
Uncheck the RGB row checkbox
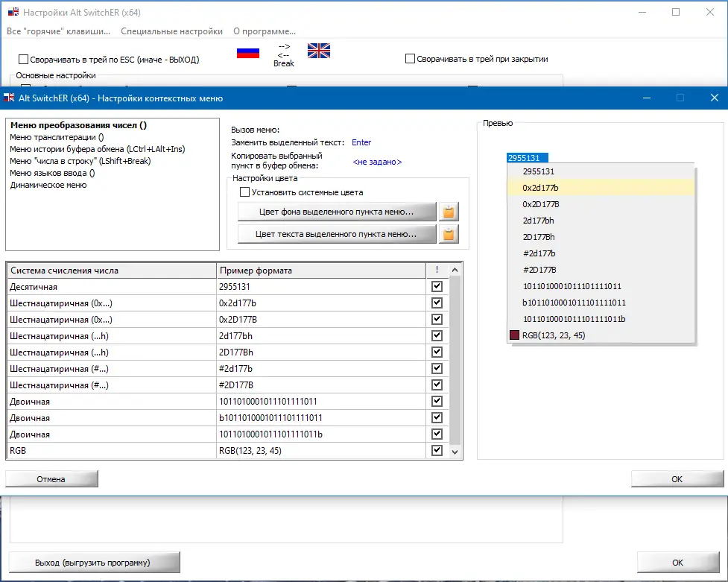(x=437, y=451)
